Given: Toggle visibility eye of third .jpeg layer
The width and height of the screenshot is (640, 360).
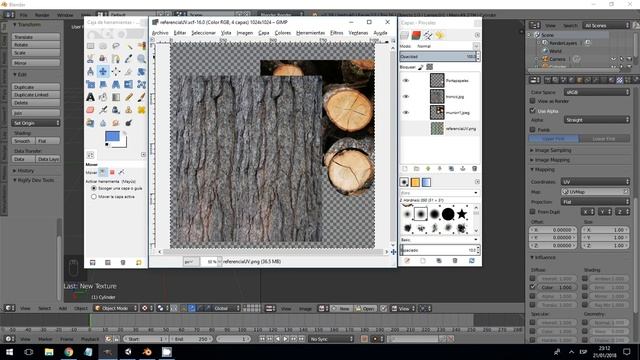Looking at the screenshot, I should click(x=406, y=112).
